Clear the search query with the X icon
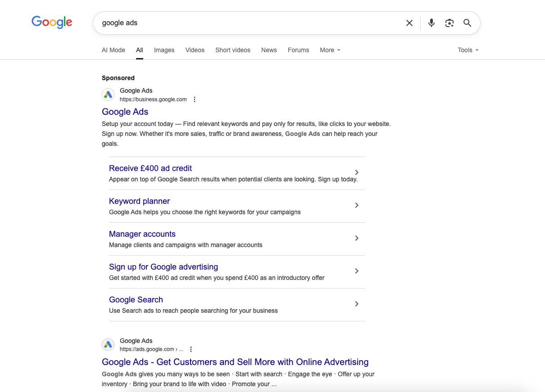Viewport: 545px width, 392px height. (409, 23)
